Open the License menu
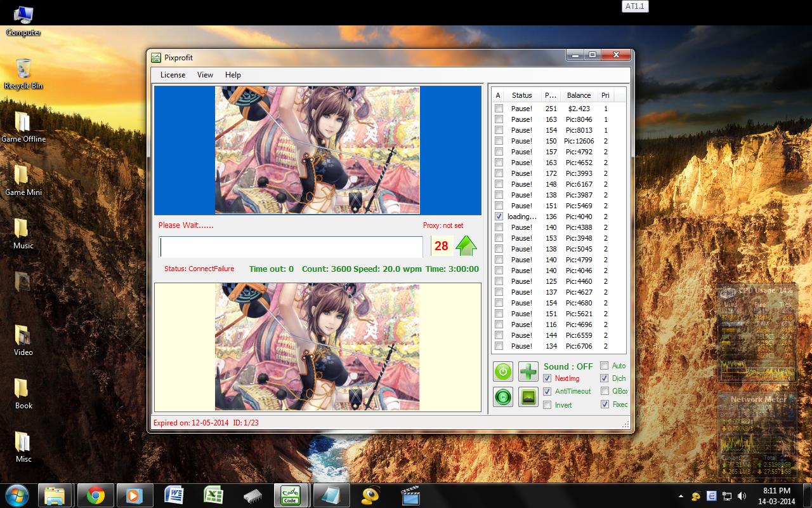This screenshot has width=812, height=508. click(x=173, y=75)
